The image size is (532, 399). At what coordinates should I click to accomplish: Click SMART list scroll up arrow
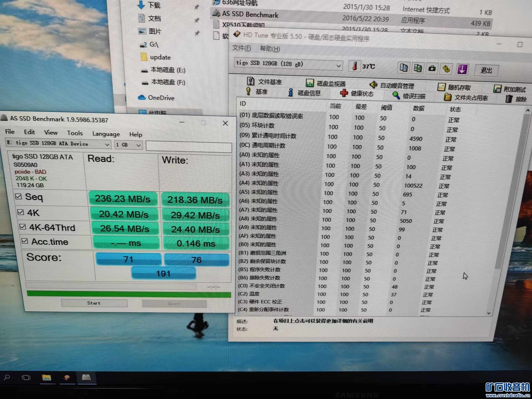coord(528,111)
